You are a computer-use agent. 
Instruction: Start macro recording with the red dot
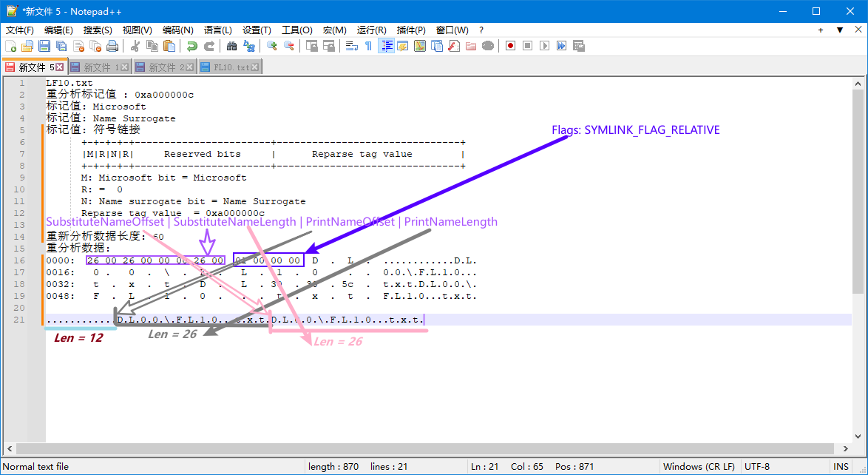pos(510,46)
